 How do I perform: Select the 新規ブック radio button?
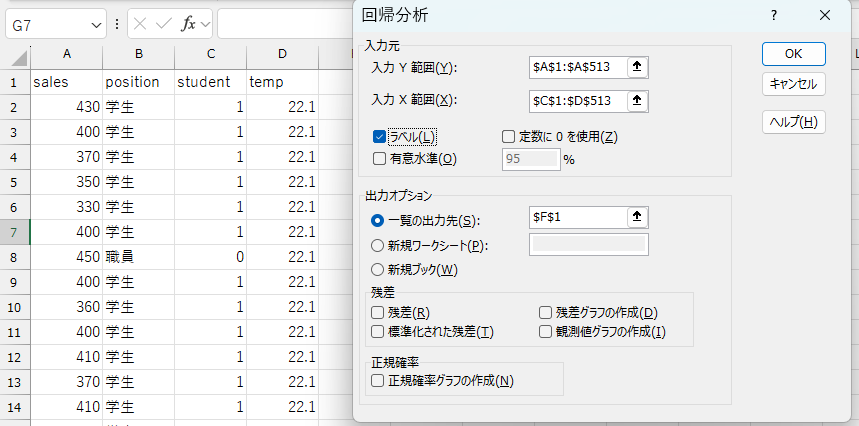(x=377, y=269)
